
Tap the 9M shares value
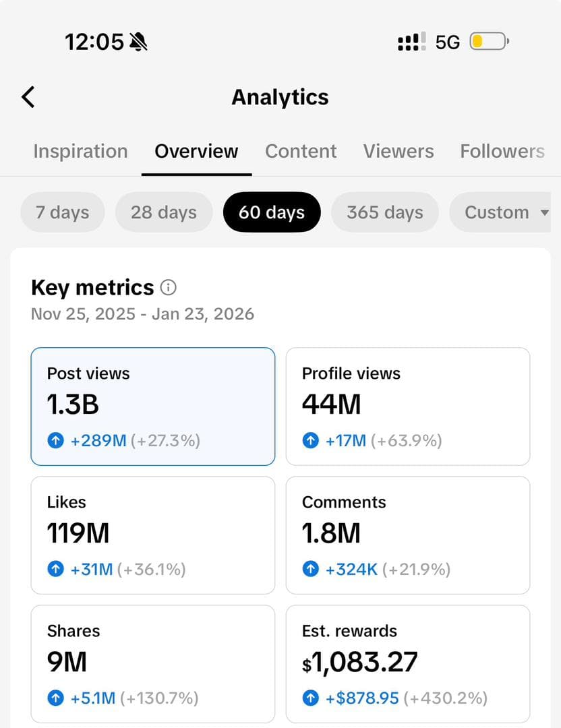67,662
